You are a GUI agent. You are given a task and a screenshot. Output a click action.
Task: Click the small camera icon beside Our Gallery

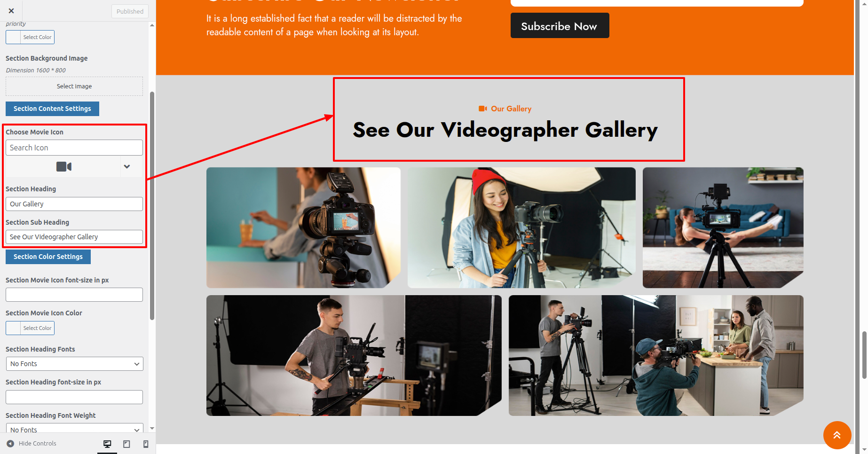482,109
